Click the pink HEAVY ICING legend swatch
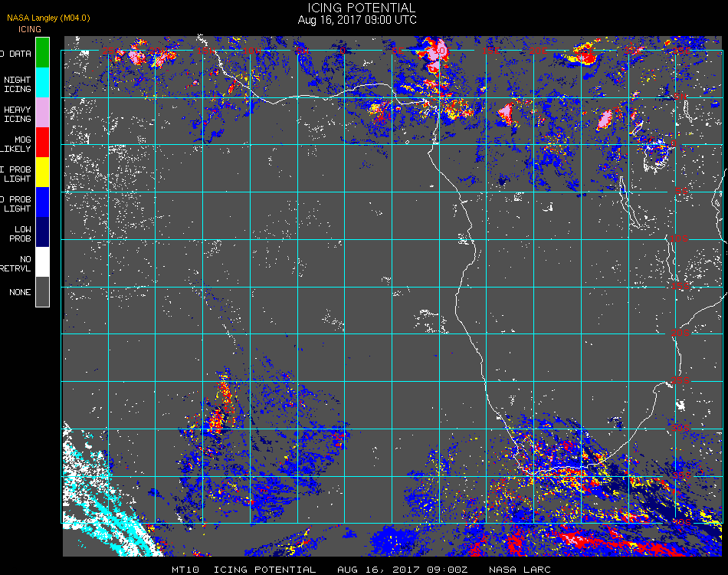Image resolution: width=728 pixels, height=575 pixels. tap(42, 113)
